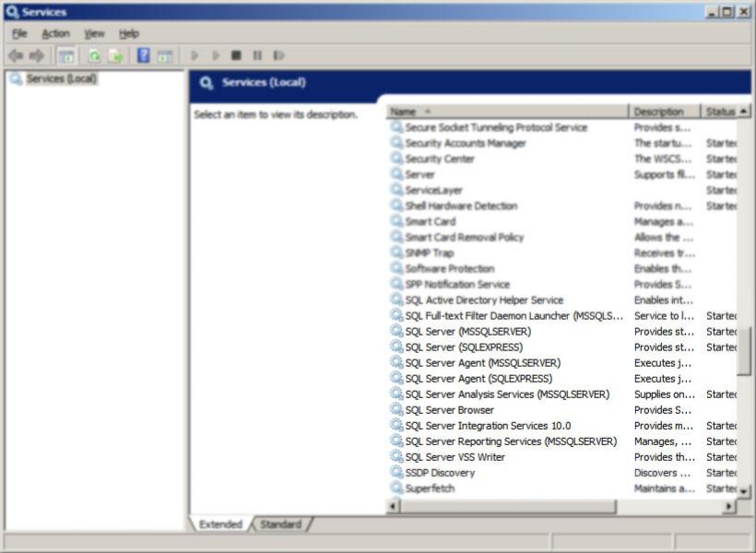
Task: Click the Forward arrow toolbar icon
Action: 37,56
